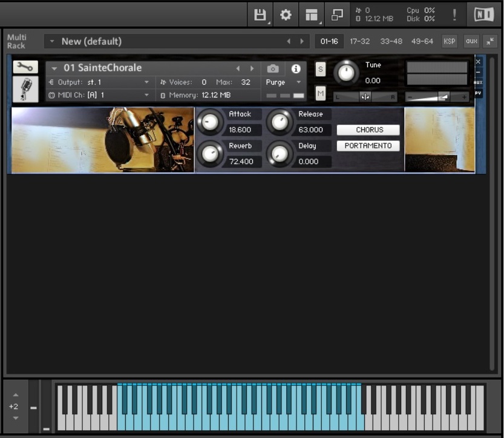Click the Reverb knob

[210, 154]
